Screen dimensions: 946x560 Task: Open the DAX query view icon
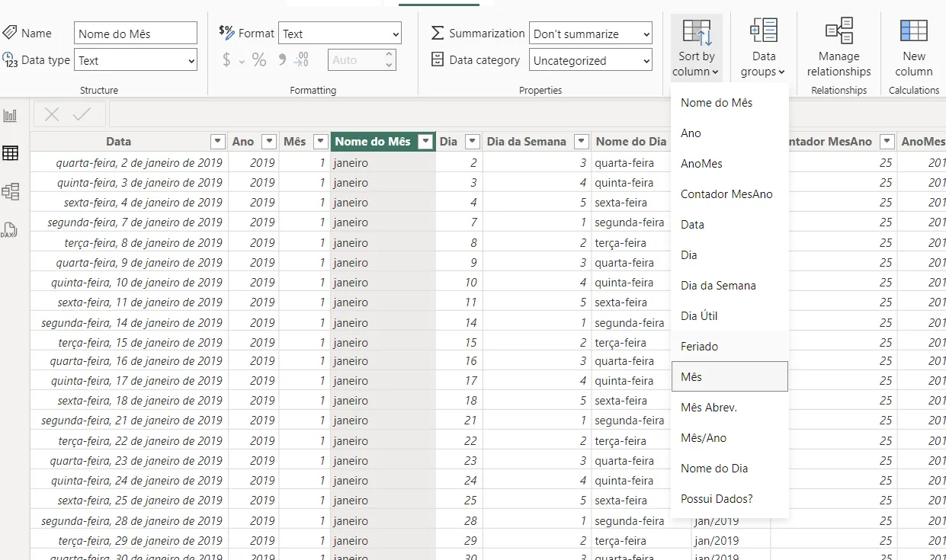11,230
